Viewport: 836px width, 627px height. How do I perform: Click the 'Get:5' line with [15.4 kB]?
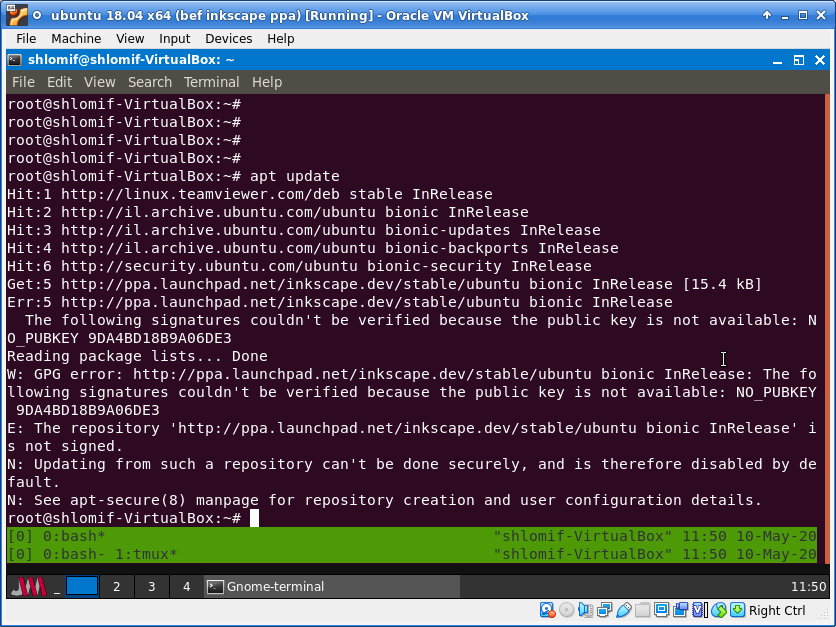coord(384,284)
